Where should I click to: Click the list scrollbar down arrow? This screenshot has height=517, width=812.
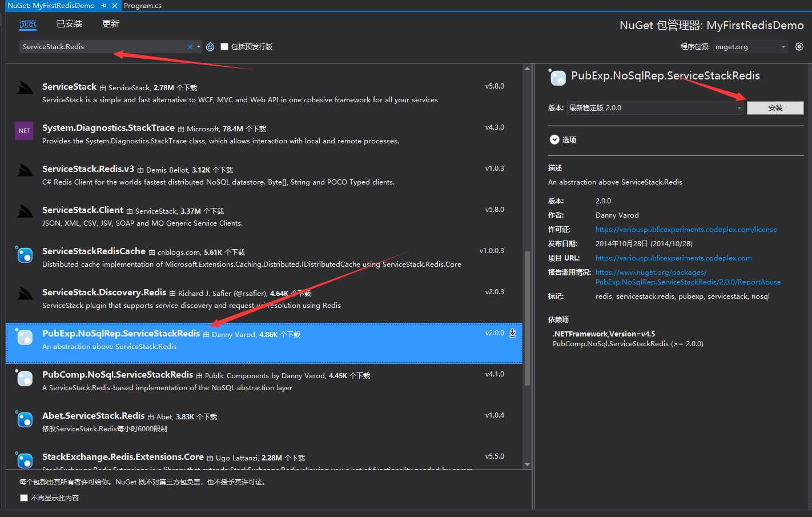click(527, 465)
